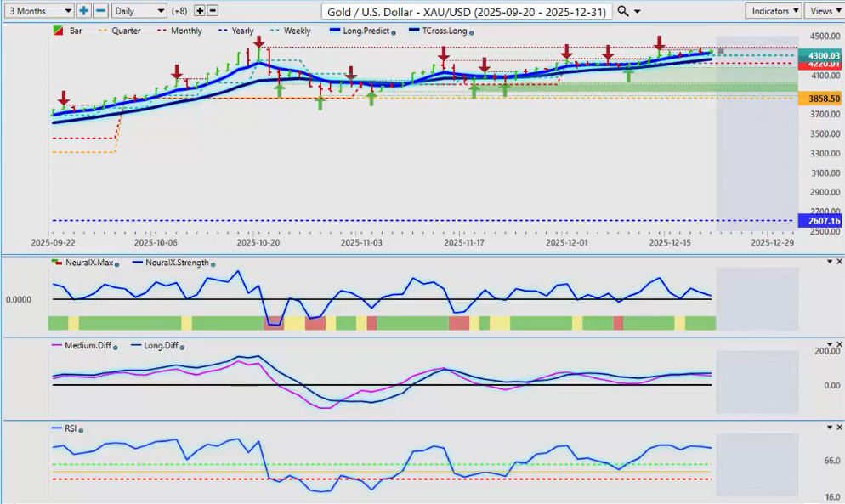Close the RSI indicator panel
This screenshot has width=845, height=504.
[x=839, y=427]
